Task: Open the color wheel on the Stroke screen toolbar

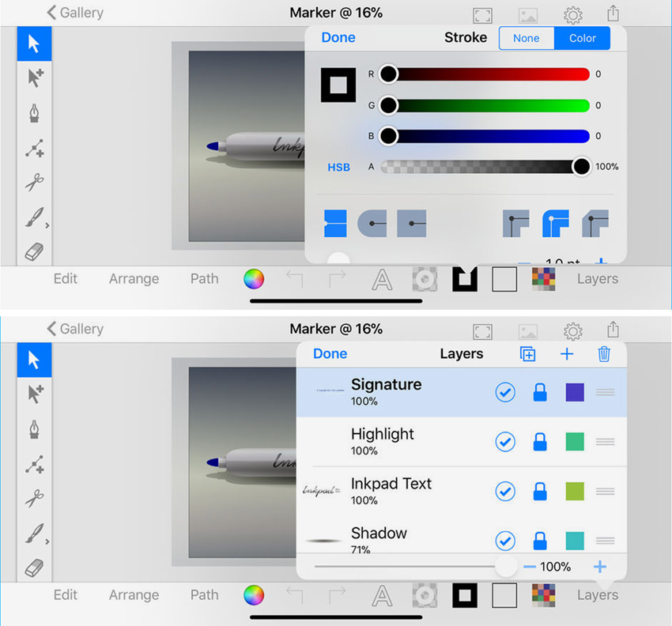Action: 254,279
